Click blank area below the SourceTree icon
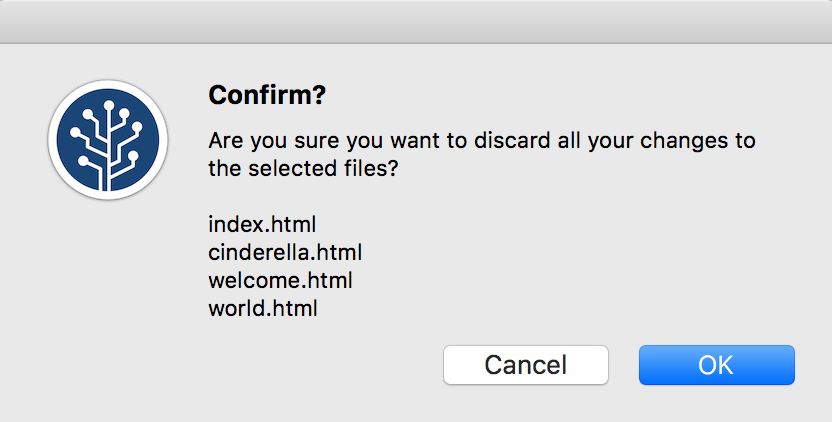This screenshot has height=422, width=832. pos(108,300)
